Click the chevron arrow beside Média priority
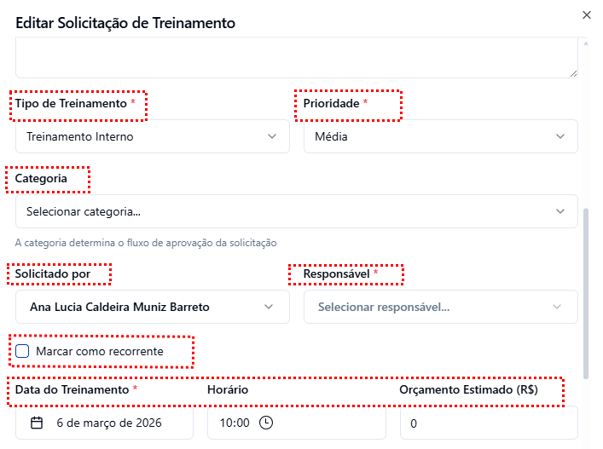This screenshot has height=449, width=603. (560, 137)
